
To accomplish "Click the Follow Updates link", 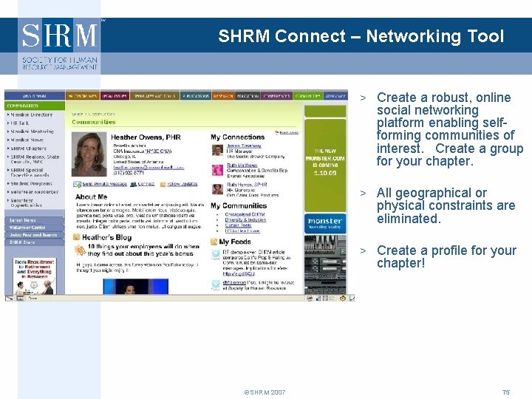I will [x=183, y=184].
